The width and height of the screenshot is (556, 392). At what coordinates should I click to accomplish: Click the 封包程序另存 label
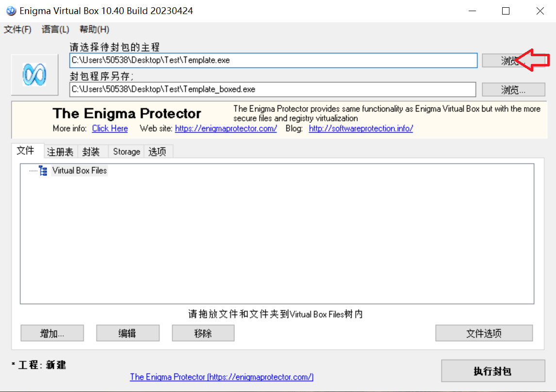point(101,76)
